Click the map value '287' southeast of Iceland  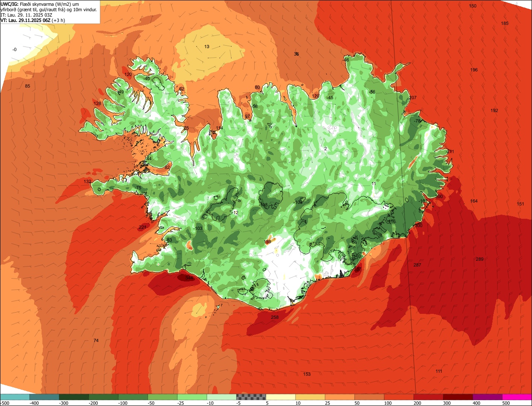[417, 265]
